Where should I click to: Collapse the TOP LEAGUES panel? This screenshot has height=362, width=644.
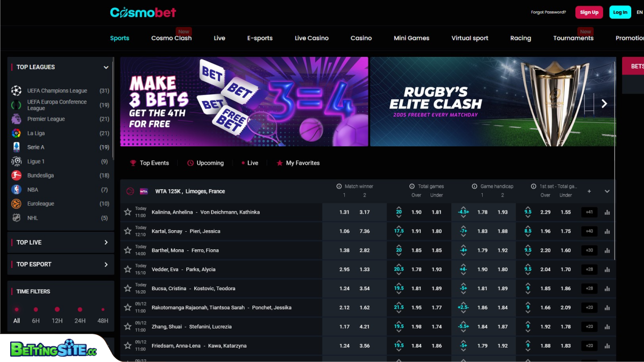pyautogui.click(x=106, y=67)
